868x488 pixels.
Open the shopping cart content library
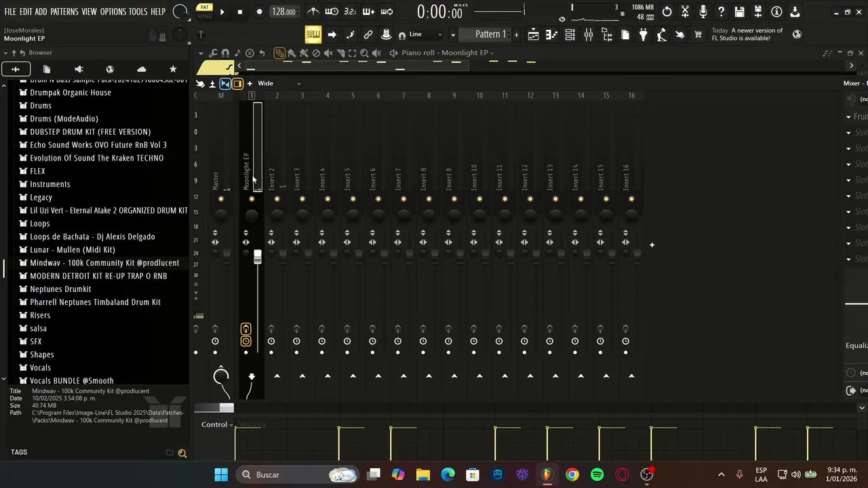point(698,35)
